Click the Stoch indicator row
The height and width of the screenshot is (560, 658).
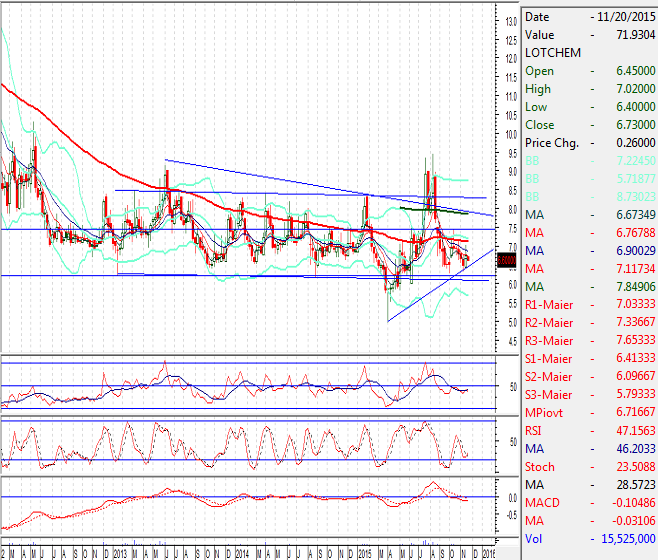point(588,467)
